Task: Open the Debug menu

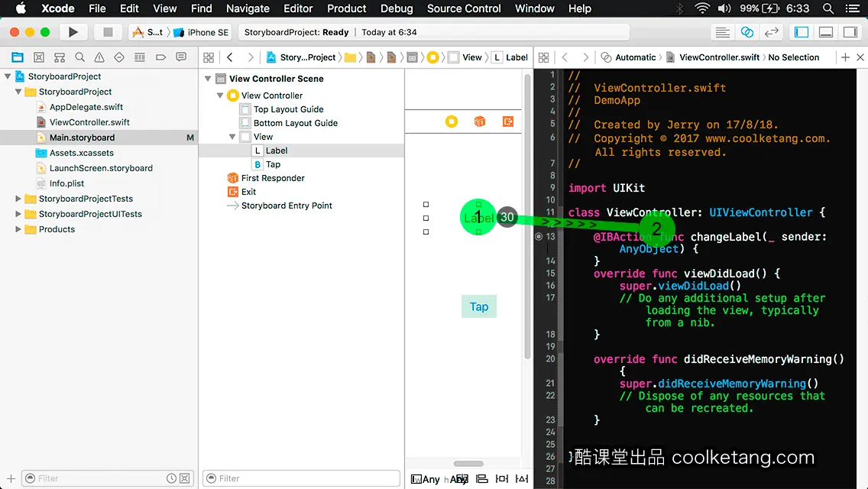Action: pyautogui.click(x=397, y=8)
